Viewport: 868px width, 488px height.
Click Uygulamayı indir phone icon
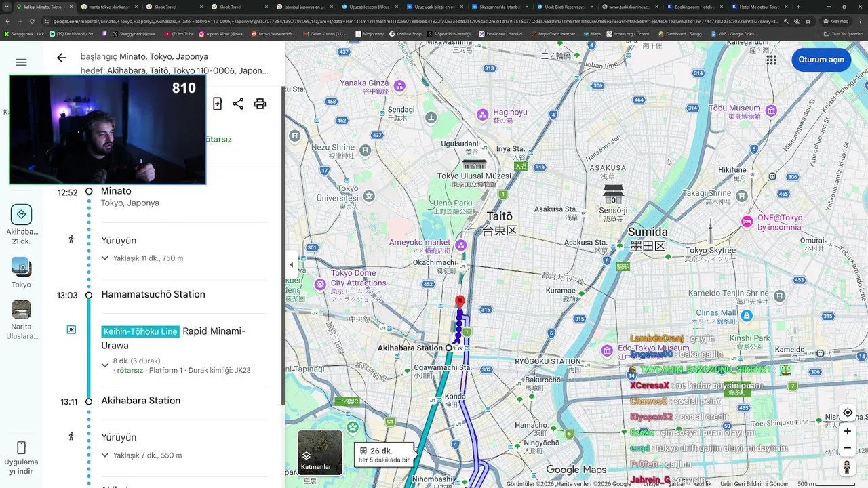click(21, 448)
